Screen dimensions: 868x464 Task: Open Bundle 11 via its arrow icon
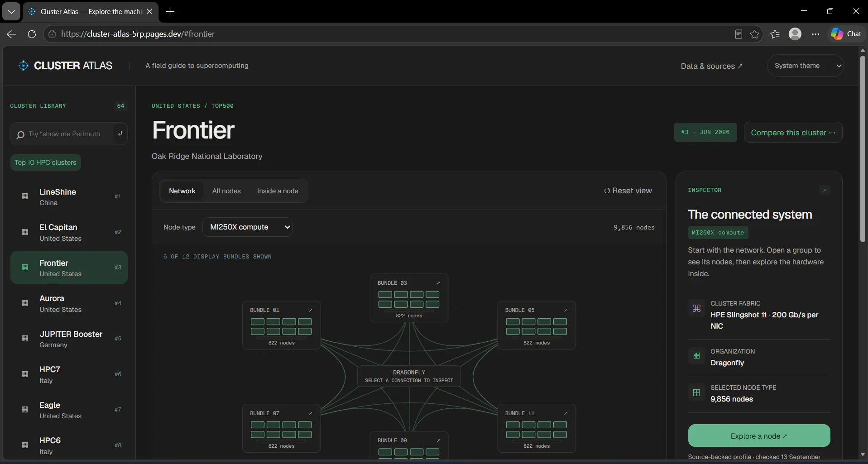[566, 413]
